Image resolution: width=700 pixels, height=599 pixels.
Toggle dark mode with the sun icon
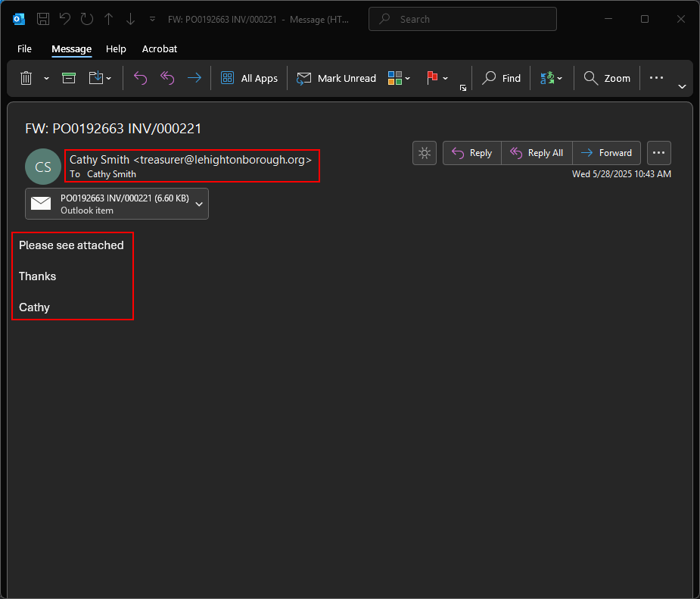[x=424, y=153]
